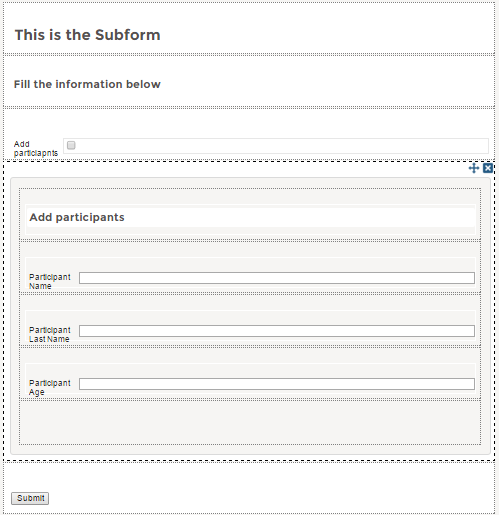499x515 pixels.
Task: Click the white heading bar right of 'Add participants'
Action: point(300,217)
